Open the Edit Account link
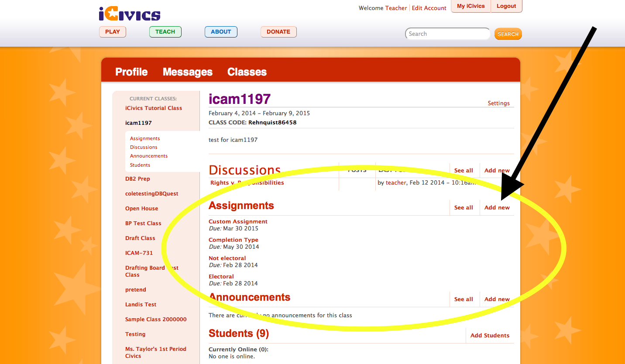The width and height of the screenshot is (625, 364). [x=429, y=8]
